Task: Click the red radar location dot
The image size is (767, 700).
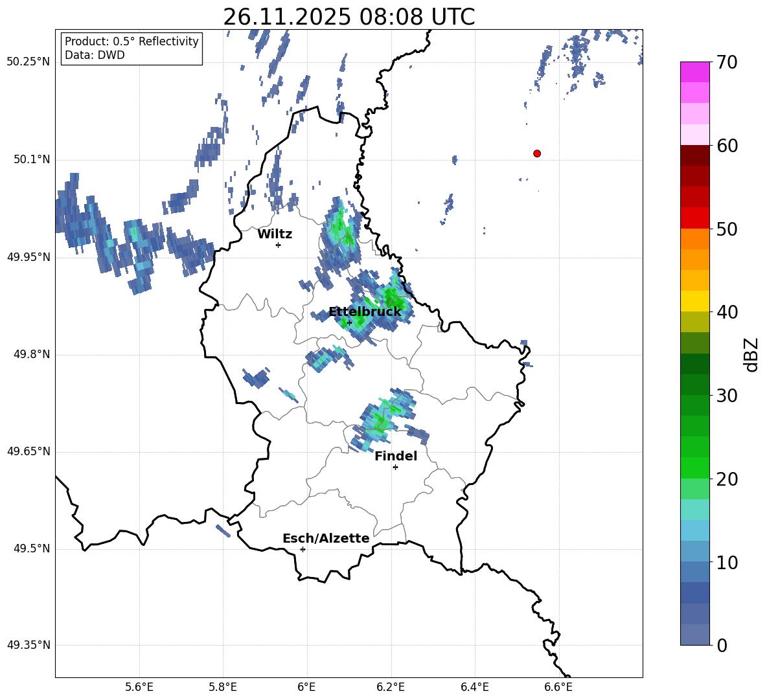Action: pos(536,153)
